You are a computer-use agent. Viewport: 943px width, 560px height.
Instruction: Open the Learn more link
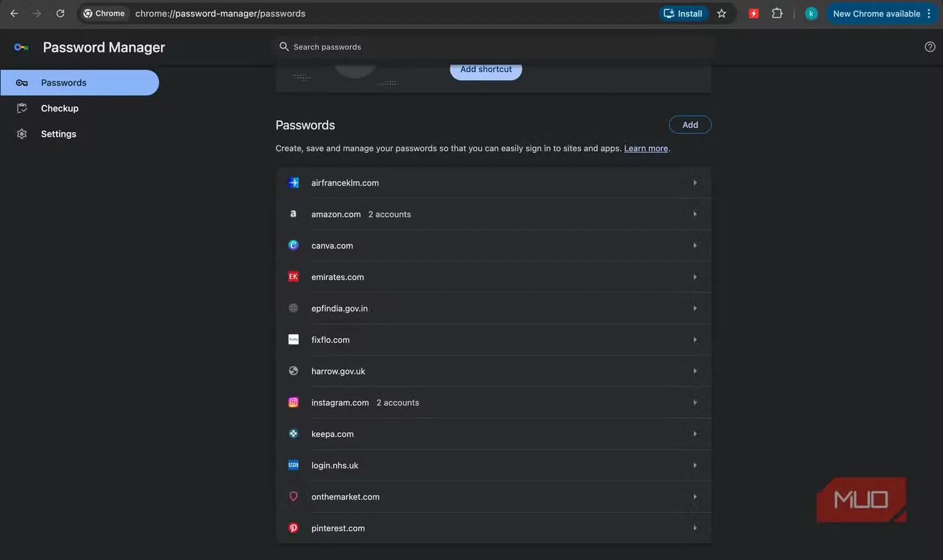coord(646,148)
